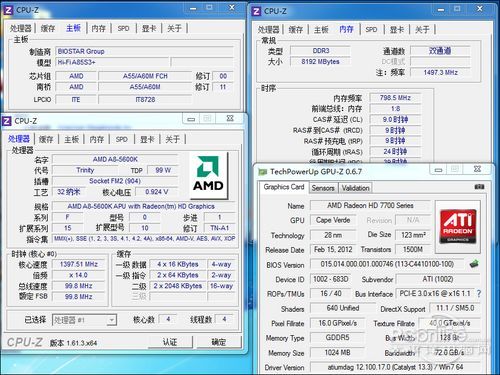Click the GPU value Cape Verde
This screenshot has height=375, width=500.
tap(333, 220)
